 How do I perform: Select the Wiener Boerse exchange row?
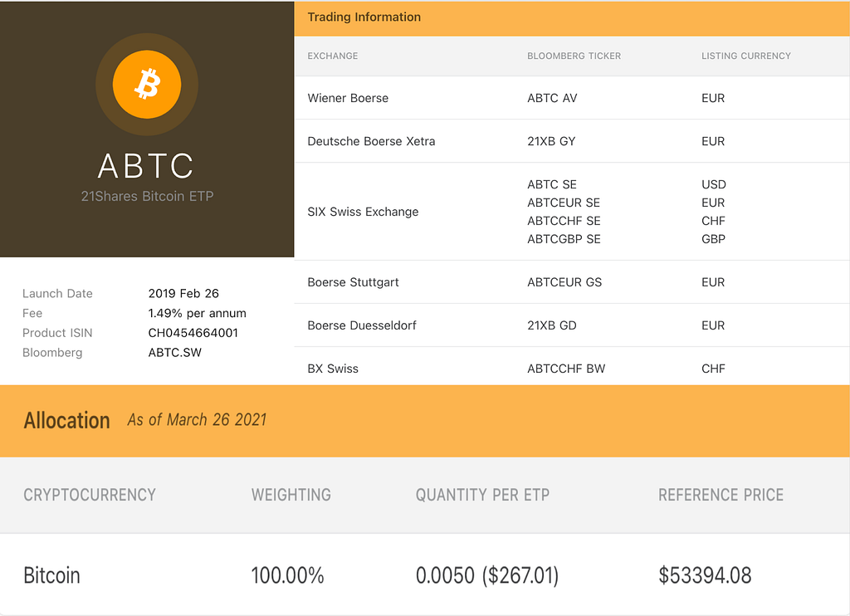tap(572, 98)
